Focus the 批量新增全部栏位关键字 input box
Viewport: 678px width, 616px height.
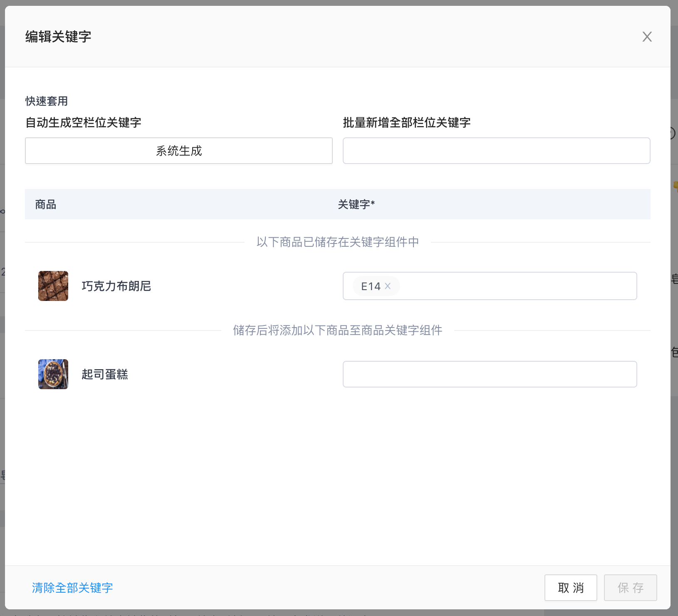496,151
